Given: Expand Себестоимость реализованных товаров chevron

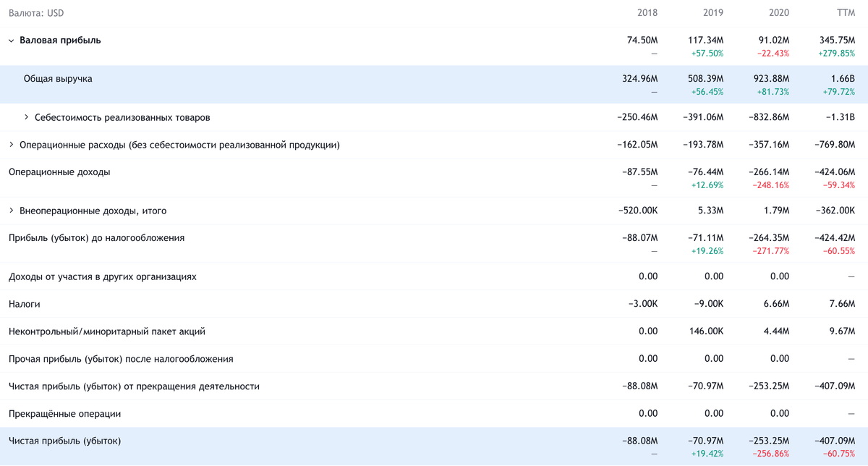Looking at the screenshot, I should [27, 117].
